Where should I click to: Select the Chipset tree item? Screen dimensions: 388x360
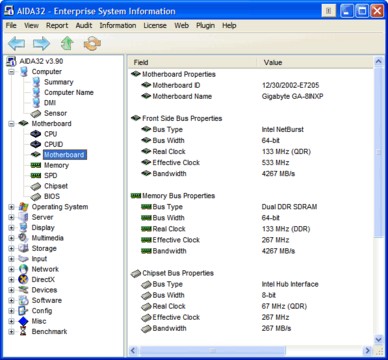click(x=56, y=186)
